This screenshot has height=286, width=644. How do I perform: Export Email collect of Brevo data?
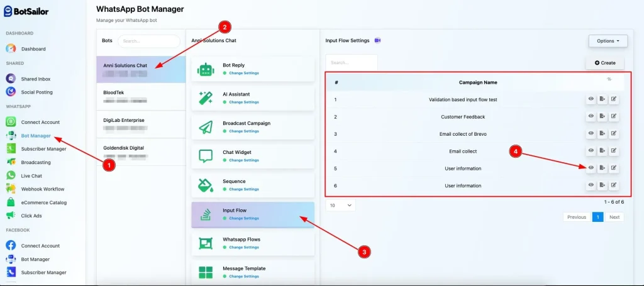[602, 134]
